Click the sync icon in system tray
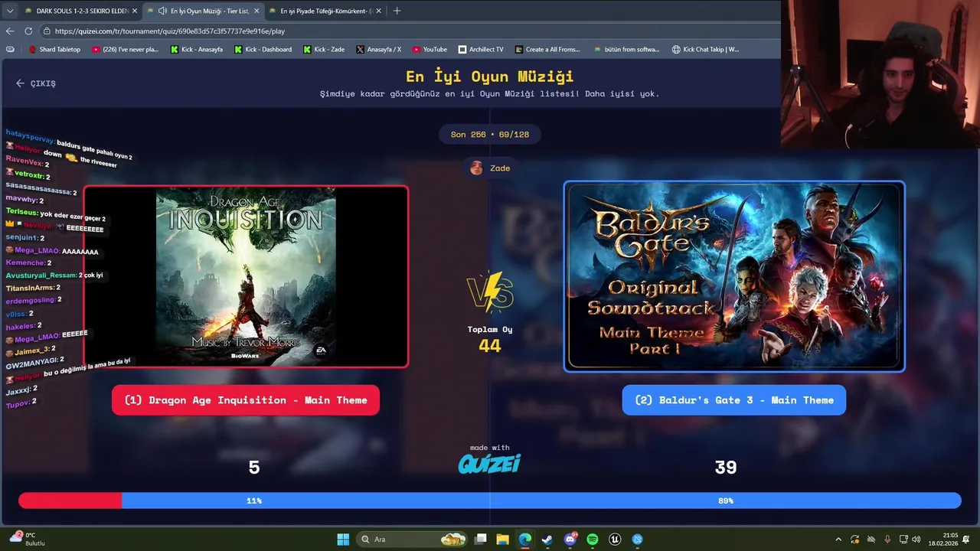Viewport: 980px width, 551px height. tap(855, 540)
